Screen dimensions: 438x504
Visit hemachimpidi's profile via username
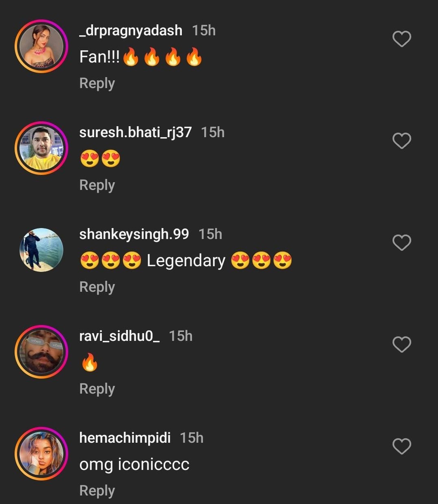[x=125, y=438]
